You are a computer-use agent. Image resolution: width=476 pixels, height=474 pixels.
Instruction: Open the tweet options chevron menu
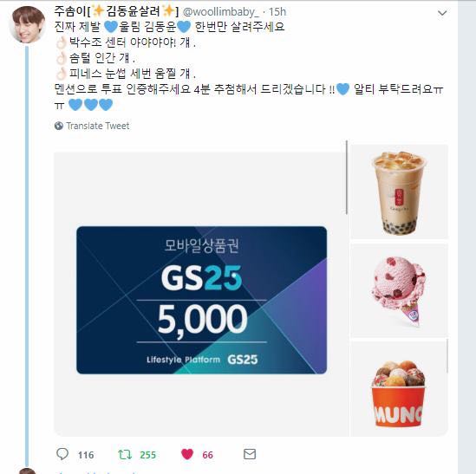point(442,13)
